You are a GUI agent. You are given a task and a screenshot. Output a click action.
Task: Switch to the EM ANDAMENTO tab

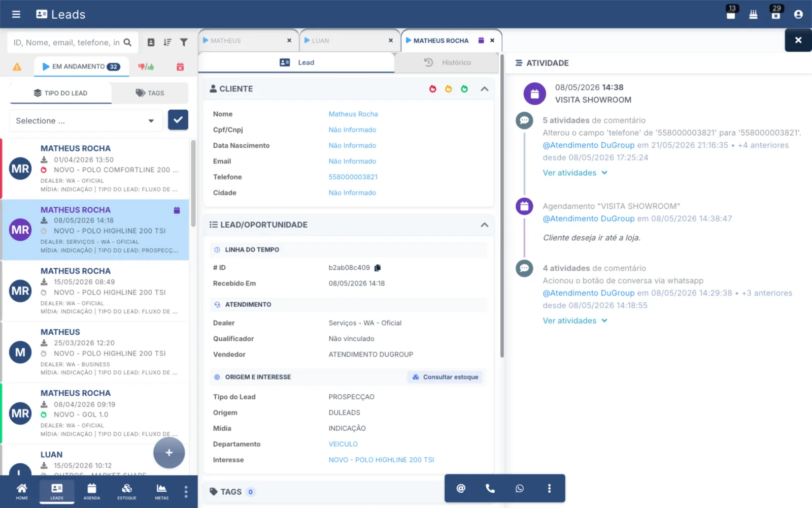[x=81, y=67]
